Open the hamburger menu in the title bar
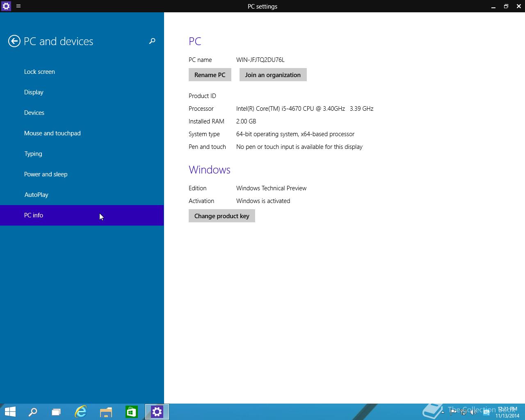The height and width of the screenshot is (420, 525). (18, 6)
